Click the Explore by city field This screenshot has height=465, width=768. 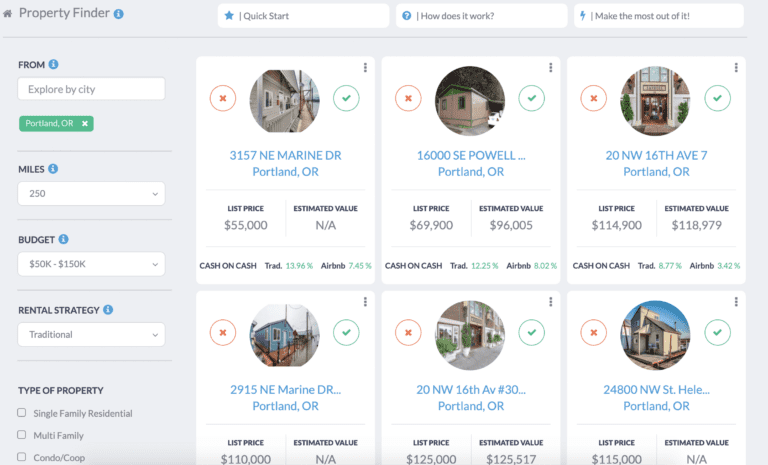(91, 89)
